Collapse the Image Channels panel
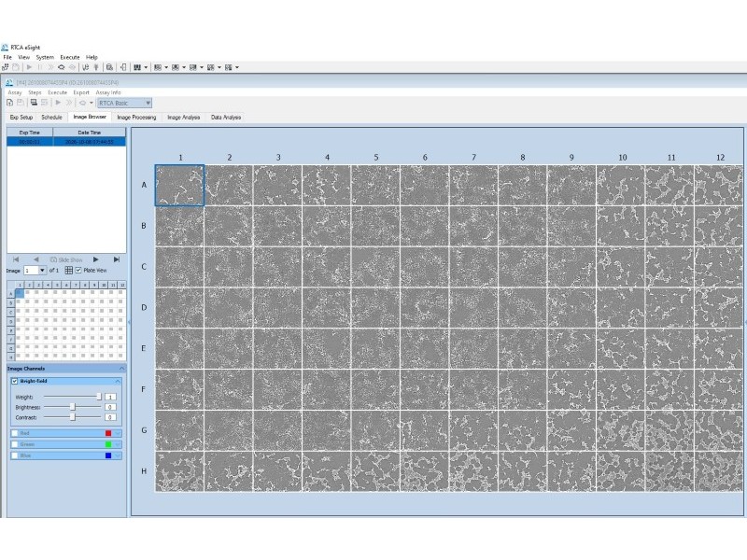The height and width of the screenshot is (560, 747). point(121,369)
